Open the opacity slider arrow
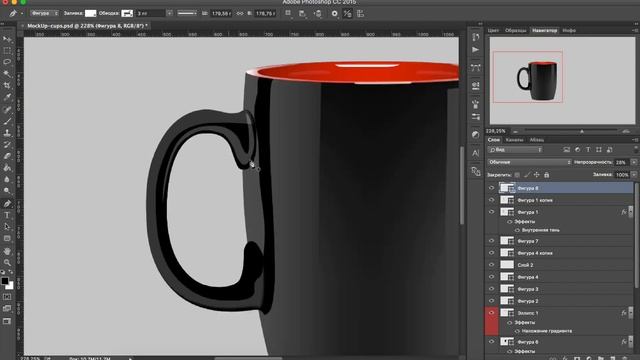This screenshot has height=360, width=640. (x=634, y=162)
